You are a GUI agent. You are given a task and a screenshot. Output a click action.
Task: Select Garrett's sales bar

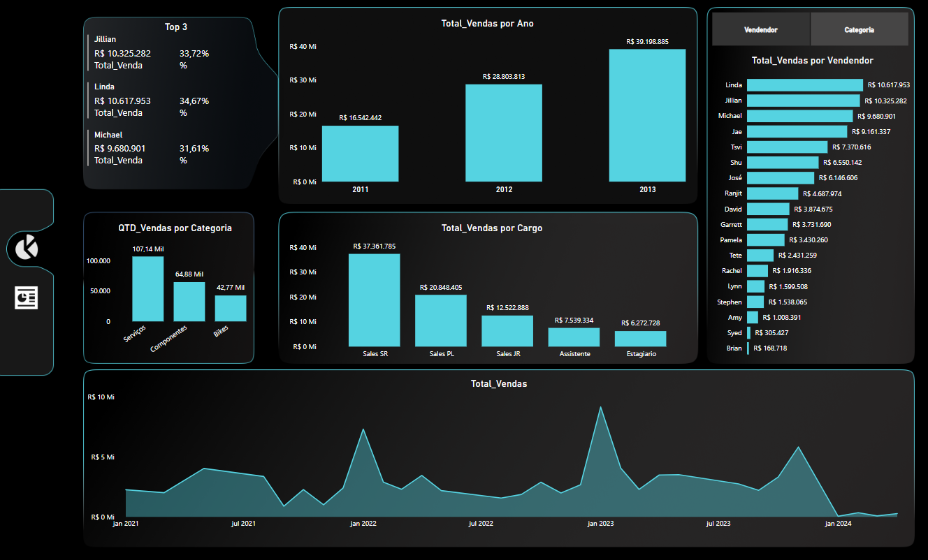pos(767,224)
